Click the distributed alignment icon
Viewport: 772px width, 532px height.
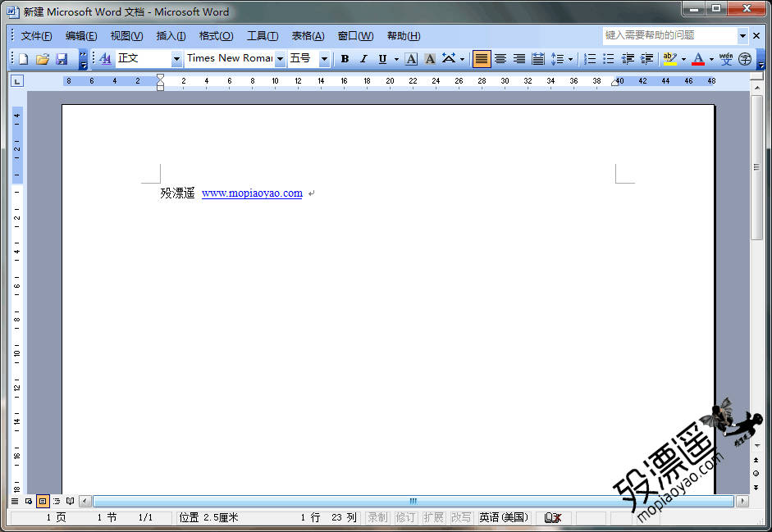(x=538, y=59)
